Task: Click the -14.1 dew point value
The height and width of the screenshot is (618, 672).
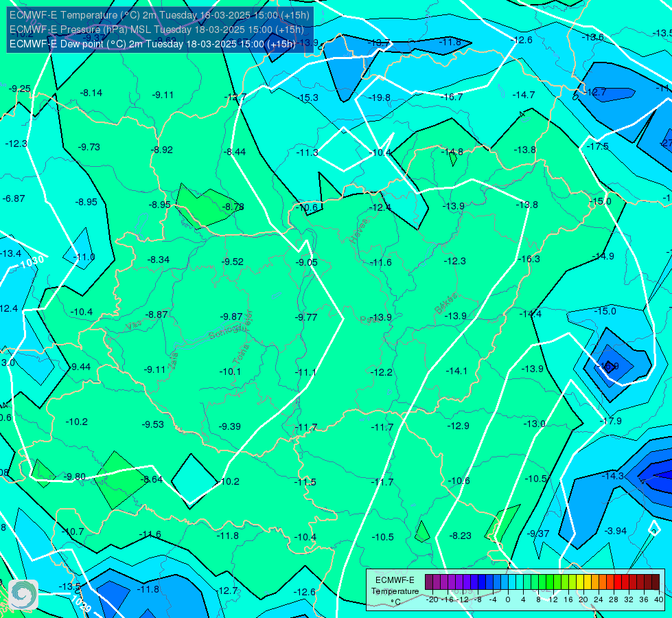Action: [456, 371]
